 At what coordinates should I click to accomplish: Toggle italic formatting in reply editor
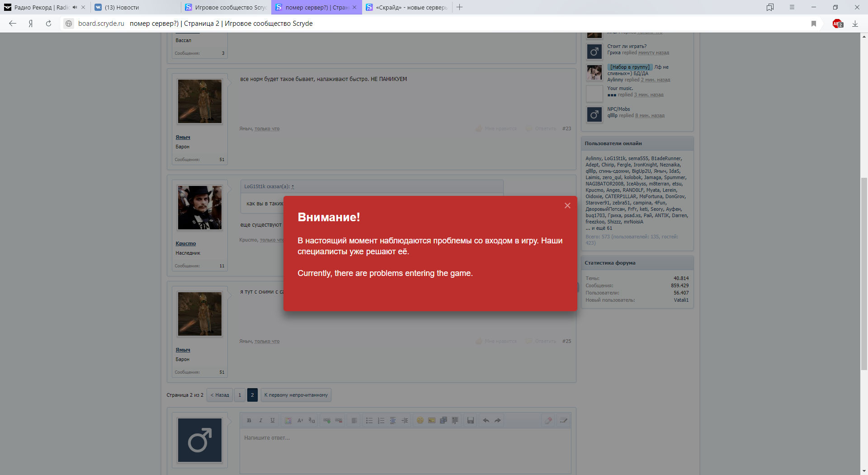(261, 421)
